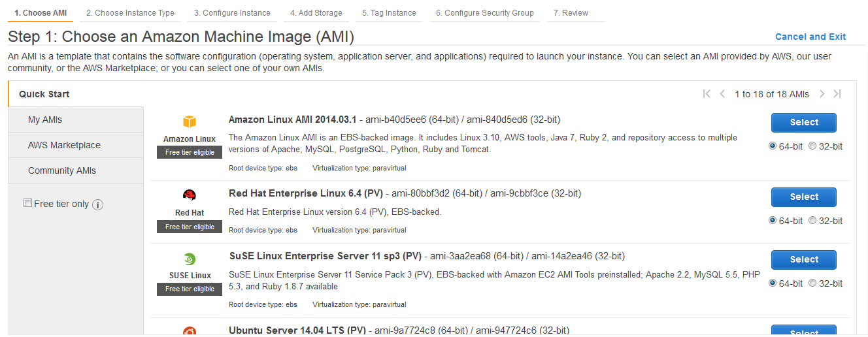
Task: Click Red Hat Enterprise Linux 6.4 (PV) title
Action: click(x=306, y=193)
